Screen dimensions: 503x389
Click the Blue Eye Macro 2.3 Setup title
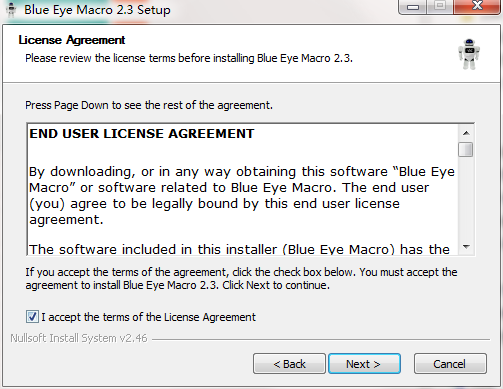click(97, 10)
